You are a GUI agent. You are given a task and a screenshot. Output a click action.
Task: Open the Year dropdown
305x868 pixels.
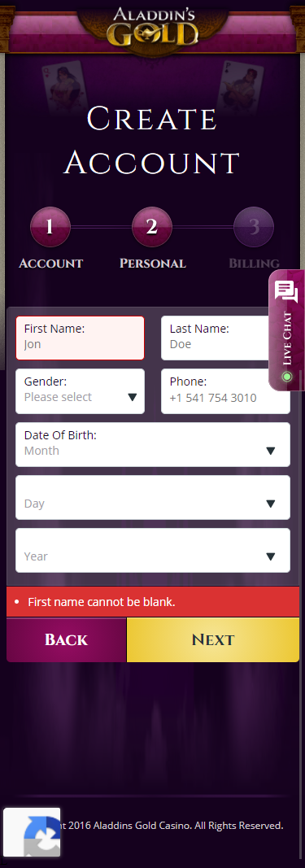coord(153,550)
